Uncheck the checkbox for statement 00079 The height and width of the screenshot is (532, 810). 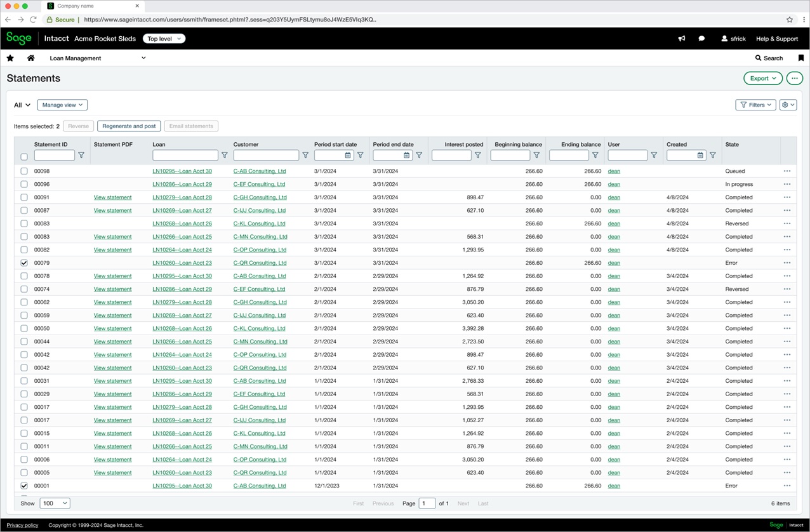click(x=24, y=263)
